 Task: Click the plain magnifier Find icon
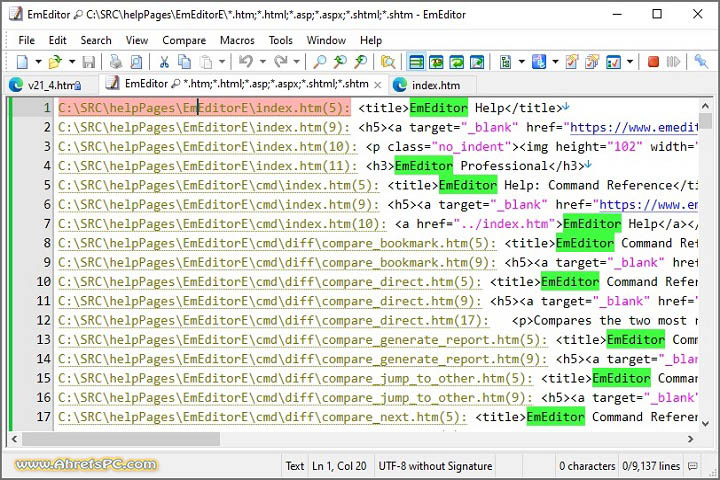(x=319, y=62)
